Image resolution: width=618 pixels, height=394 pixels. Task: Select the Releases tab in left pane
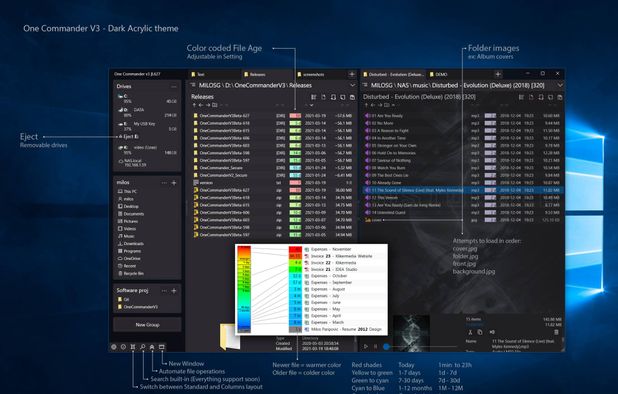coord(268,74)
